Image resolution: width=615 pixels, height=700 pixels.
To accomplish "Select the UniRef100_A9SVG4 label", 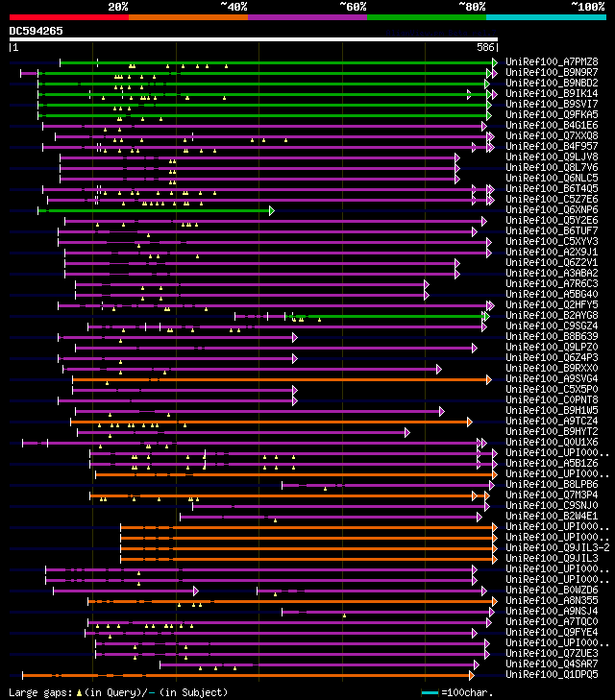I will click(552, 378).
